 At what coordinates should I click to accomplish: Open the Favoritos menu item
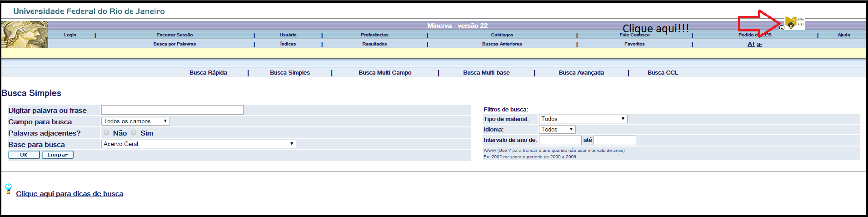pyautogui.click(x=634, y=44)
